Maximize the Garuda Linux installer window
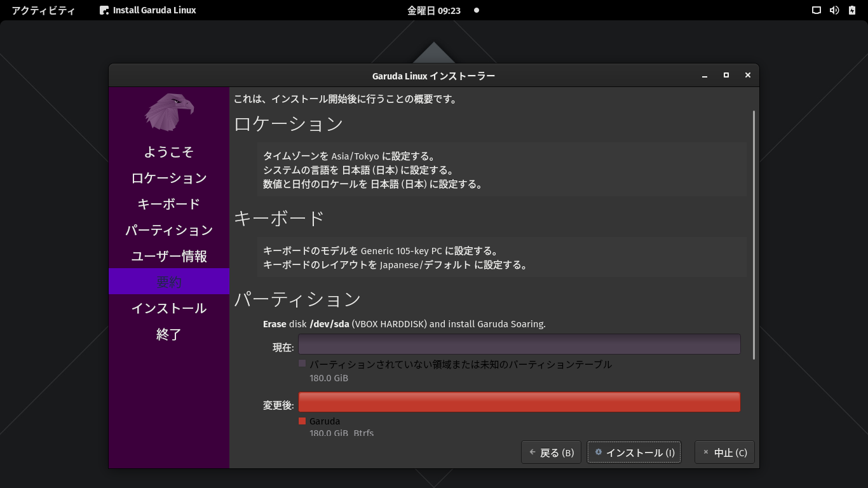The width and height of the screenshot is (868, 488). [726, 76]
